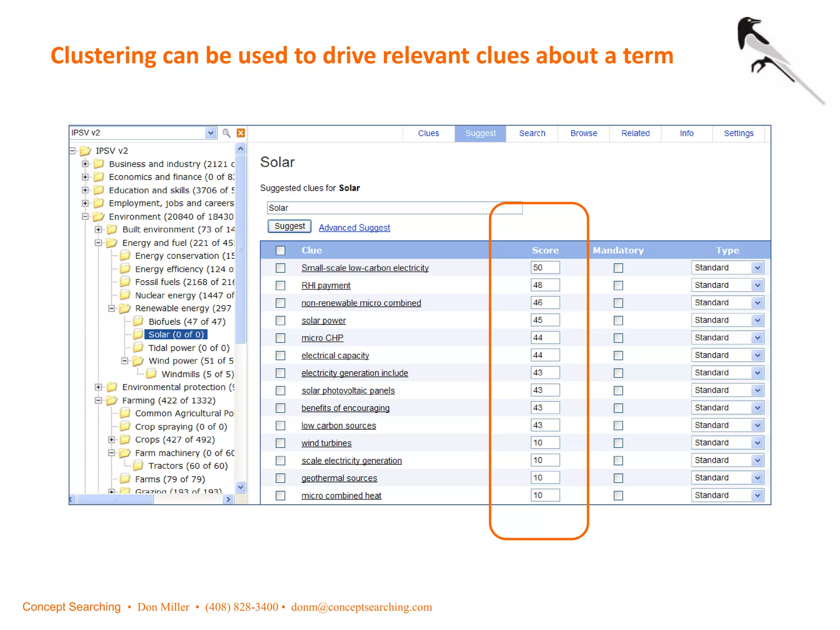Expand the Environmental protection node

pyautogui.click(x=98, y=387)
